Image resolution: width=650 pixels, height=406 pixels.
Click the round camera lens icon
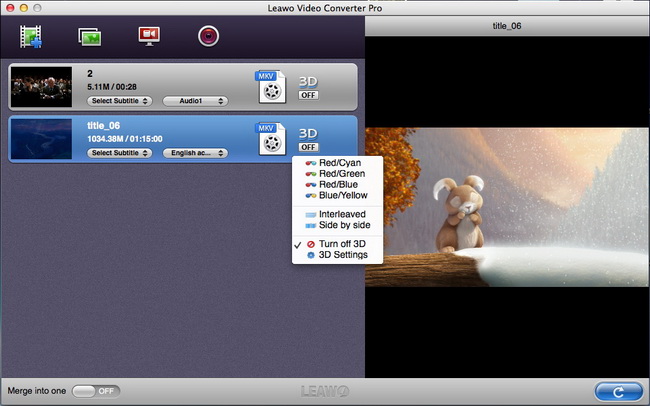(209, 36)
